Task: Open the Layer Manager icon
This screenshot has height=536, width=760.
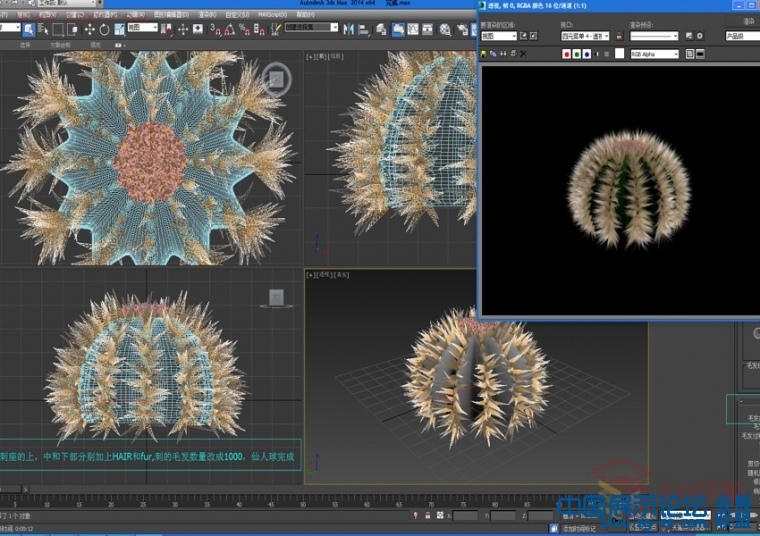Action: pyautogui.click(x=381, y=30)
